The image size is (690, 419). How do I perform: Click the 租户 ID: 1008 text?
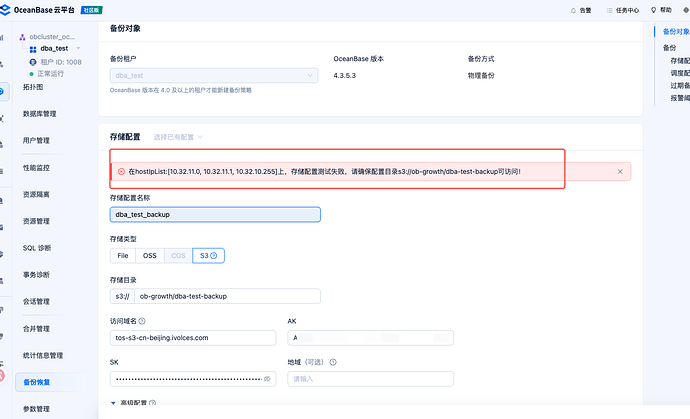(x=61, y=62)
